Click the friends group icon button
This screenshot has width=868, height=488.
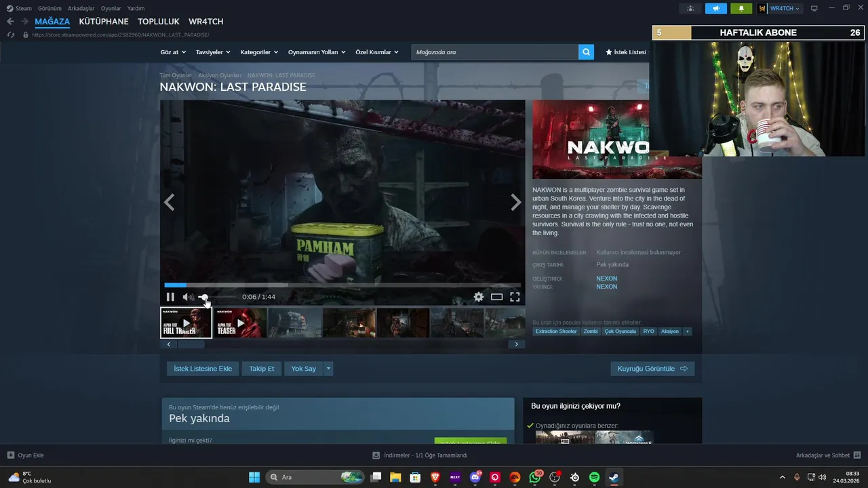(690, 8)
